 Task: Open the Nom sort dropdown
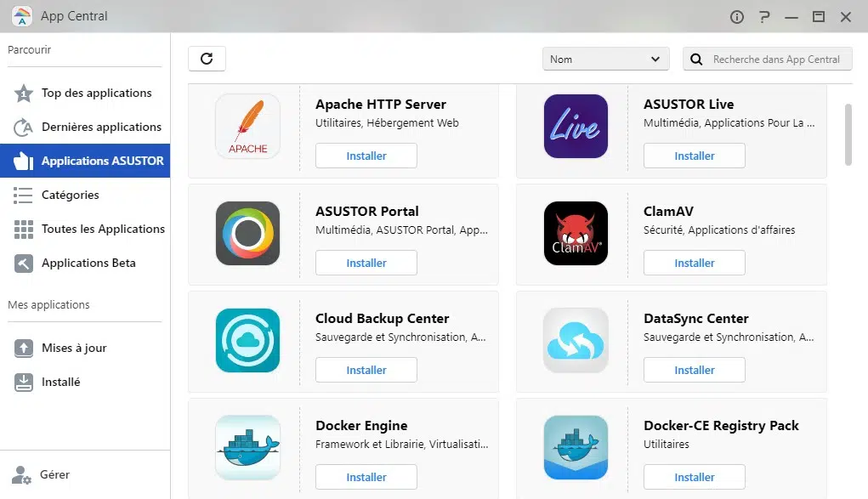tap(605, 59)
